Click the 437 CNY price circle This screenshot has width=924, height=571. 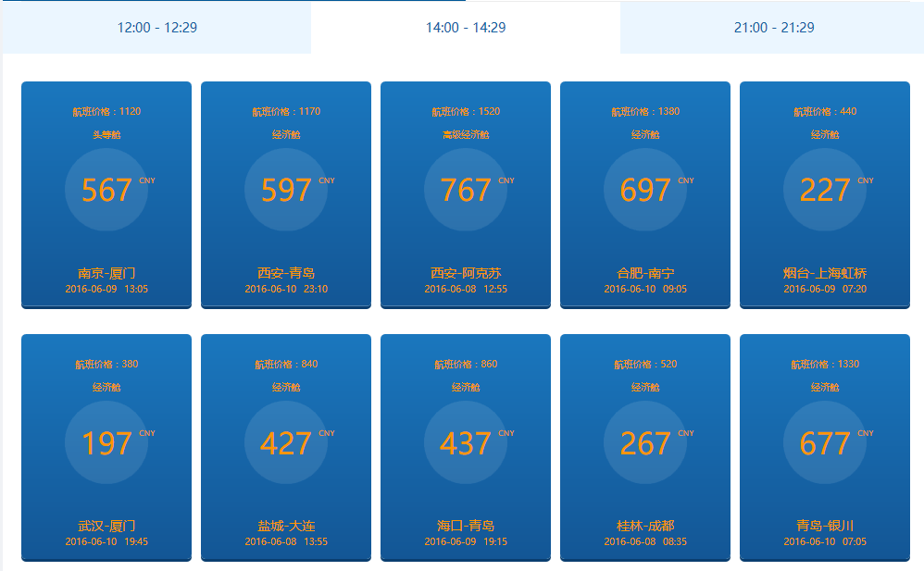point(466,442)
